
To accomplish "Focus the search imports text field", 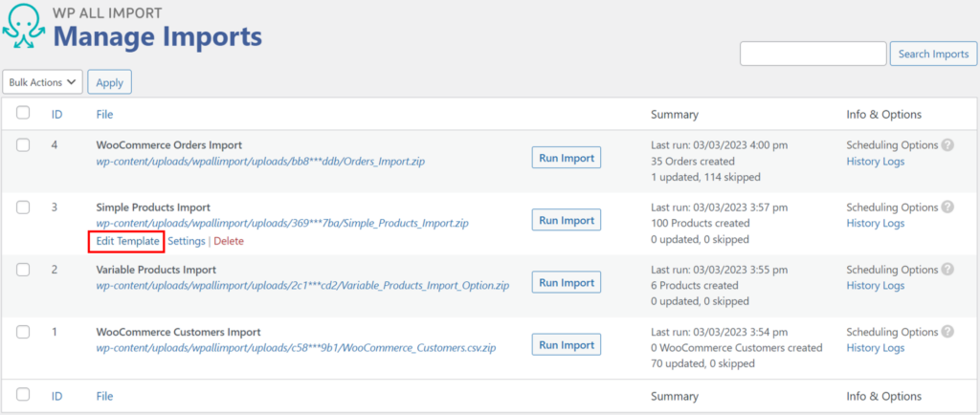I will pyautogui.click(x=813, y=54).
